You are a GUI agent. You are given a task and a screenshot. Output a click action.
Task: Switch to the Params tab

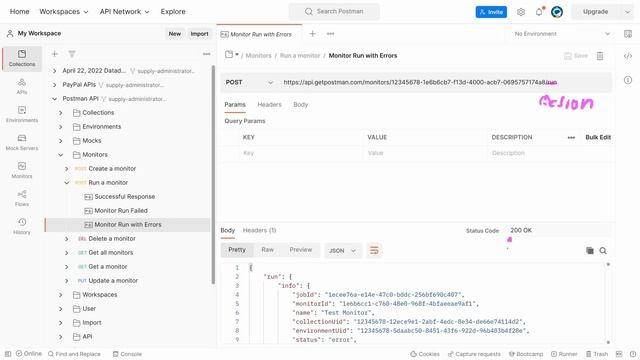click(235, 104)
